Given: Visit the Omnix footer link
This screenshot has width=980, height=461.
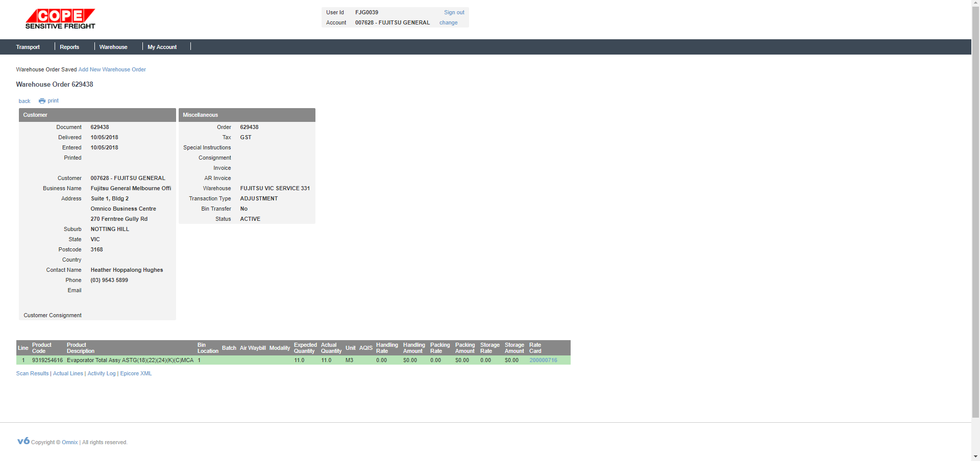Looking at the screenshot, I should click(x=70, y=442).
